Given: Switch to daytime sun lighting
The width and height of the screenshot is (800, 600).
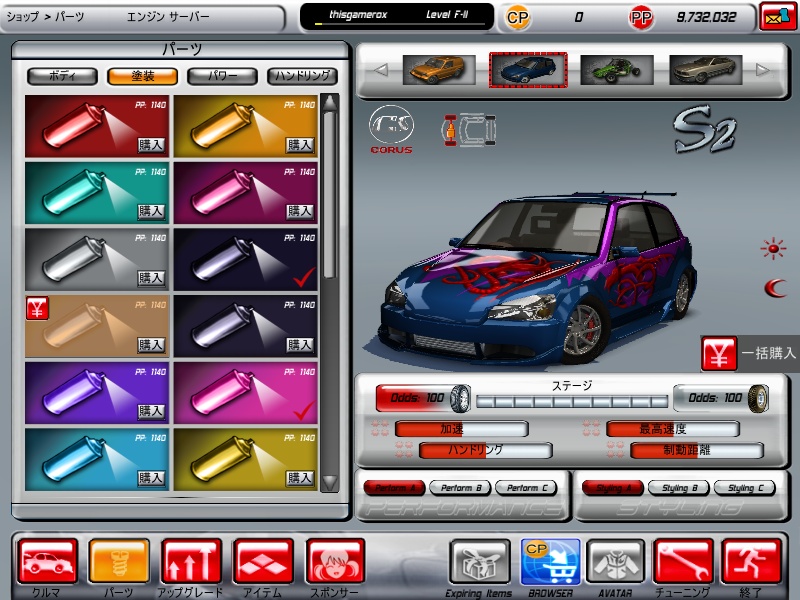Looking at the screenshot, I should (773, 247).
